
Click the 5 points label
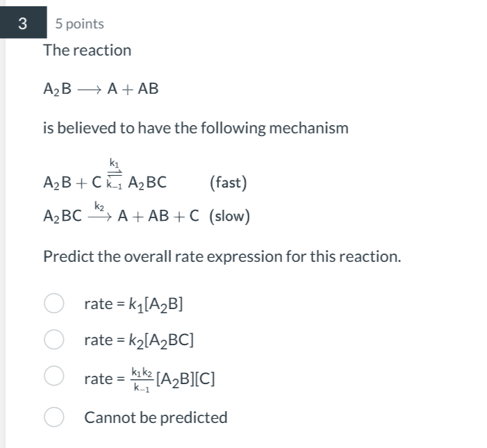pyautogui.click(x=80, y=24)
